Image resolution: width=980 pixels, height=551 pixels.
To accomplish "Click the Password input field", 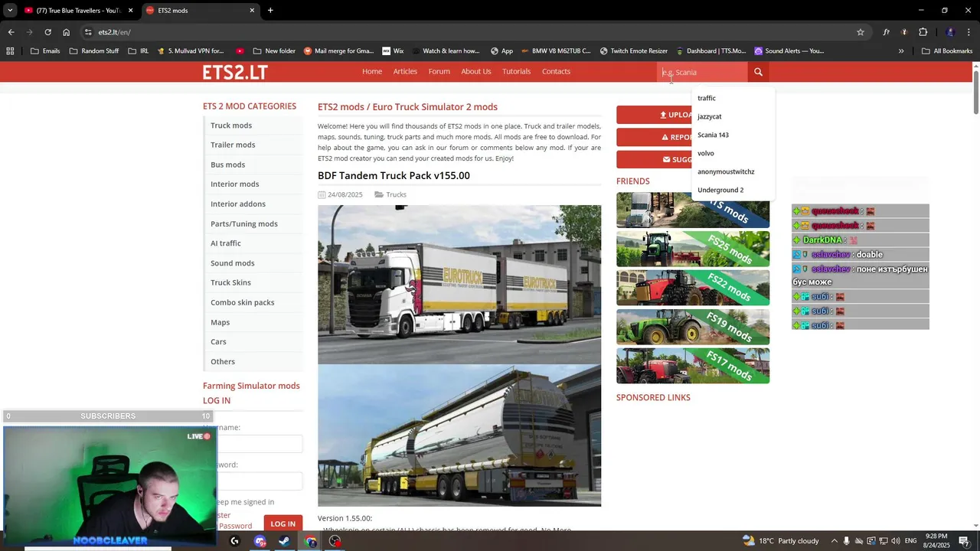I will (x=260, y=481).
